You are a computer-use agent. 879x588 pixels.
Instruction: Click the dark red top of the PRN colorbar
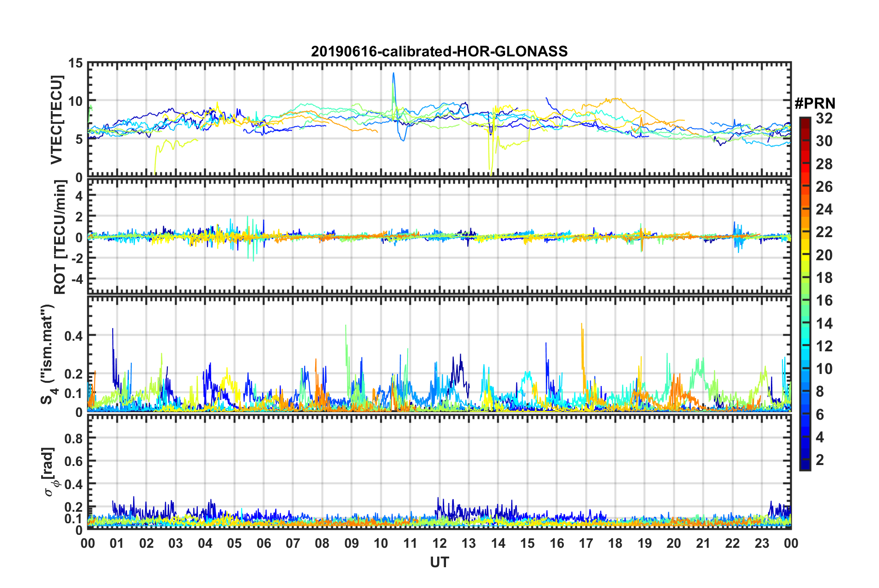[x=805, y=122]
